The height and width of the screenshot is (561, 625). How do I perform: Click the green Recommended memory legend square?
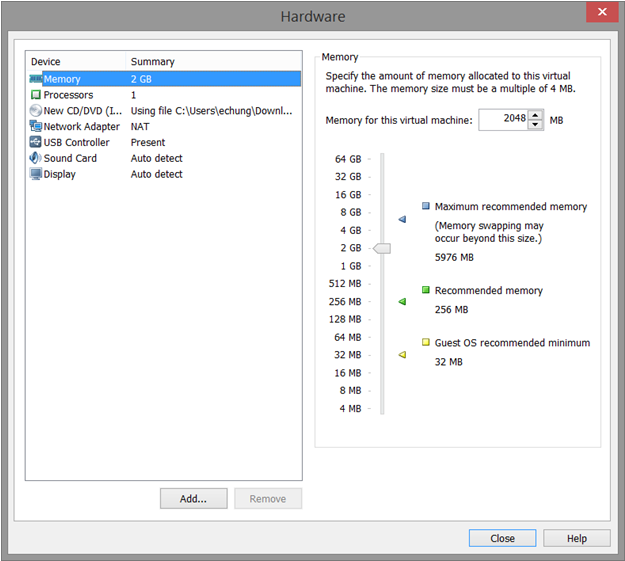426,290
